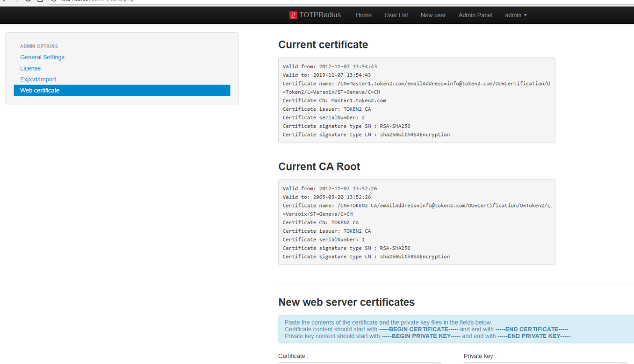The height and width of the screenshot is (364, 634).
Task: Select New user in the navbar
Action: point(433,15)
